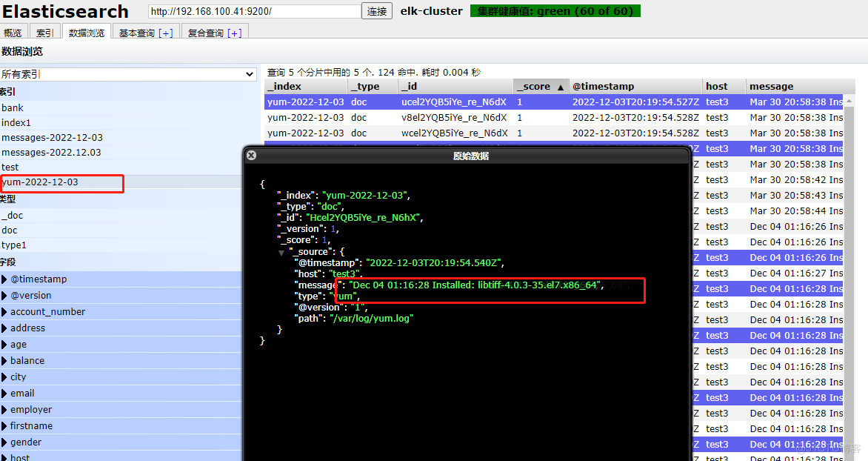The image size is (868, 461).
Task: Expand the city field
Action: point(4,377)
